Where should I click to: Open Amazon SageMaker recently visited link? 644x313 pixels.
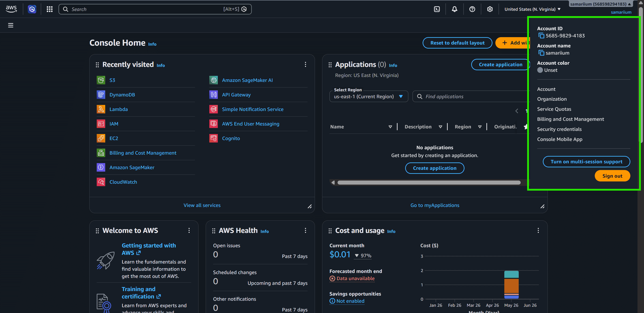click(x=132, y=167)
